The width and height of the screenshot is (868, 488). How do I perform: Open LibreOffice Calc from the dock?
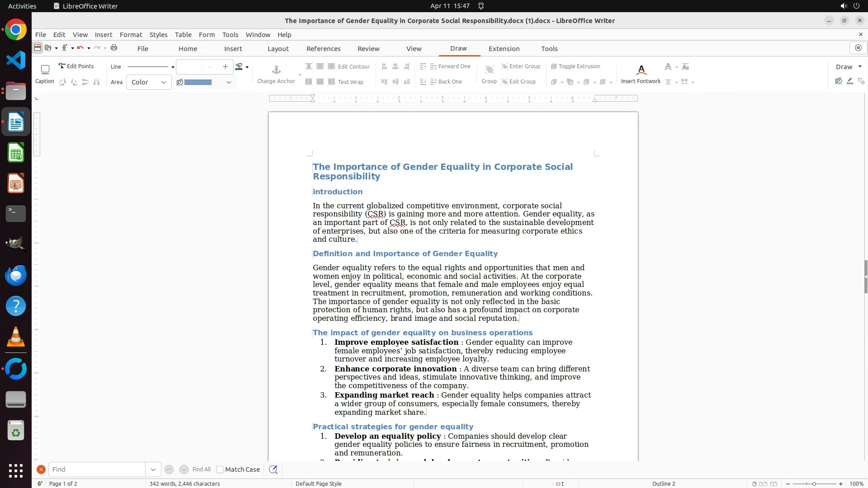pos(16,153)
